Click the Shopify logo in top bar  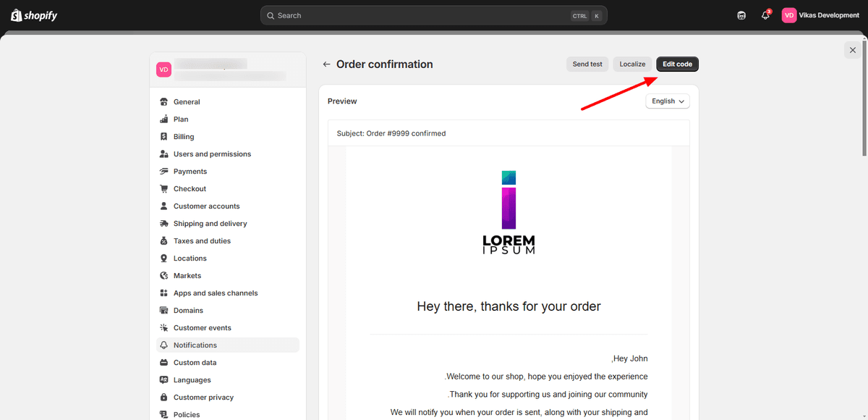tap(34, 15)
